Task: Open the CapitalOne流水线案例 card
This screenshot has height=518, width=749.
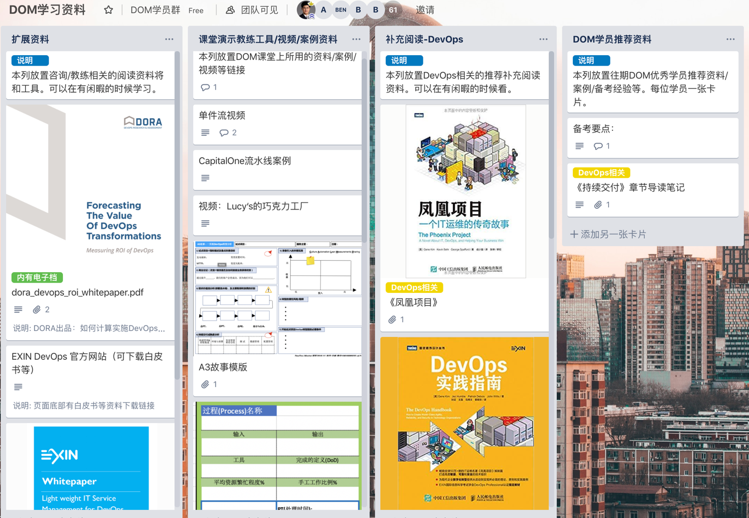Action: pos(277,169)
